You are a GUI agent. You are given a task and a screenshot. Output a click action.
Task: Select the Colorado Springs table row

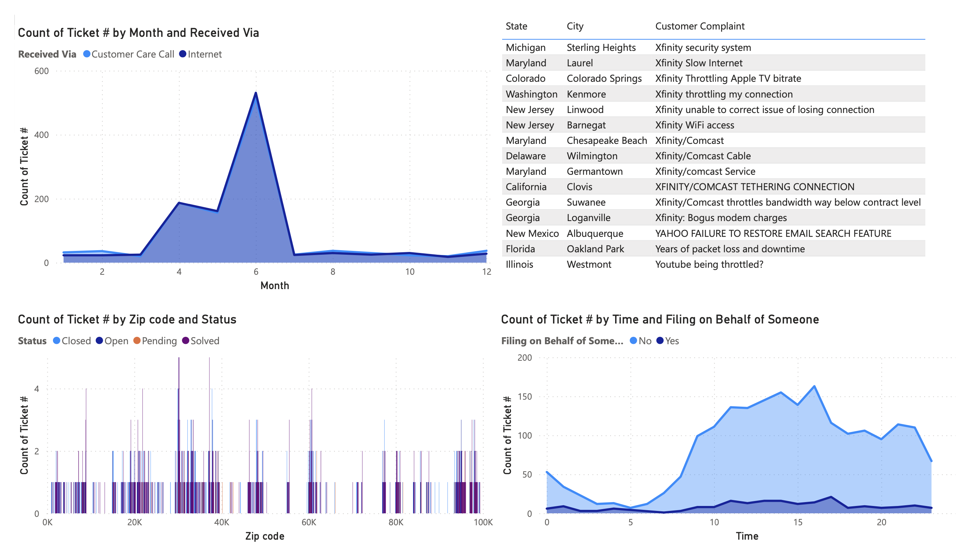point(604,79)
